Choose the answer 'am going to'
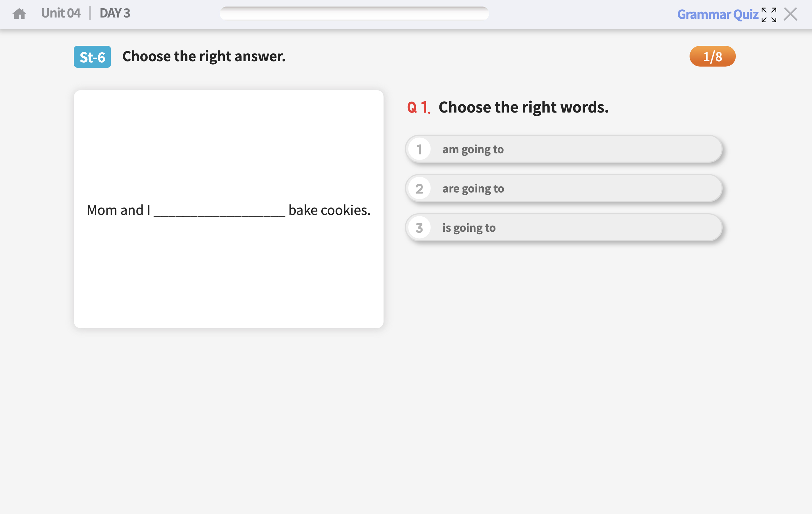Screen dimensions: 812x514 coord(473,149)
